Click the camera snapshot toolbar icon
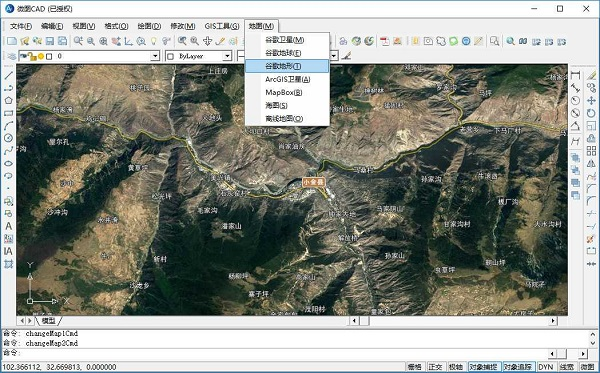Screen dimensions: 600x373 [x=428, y=41]
